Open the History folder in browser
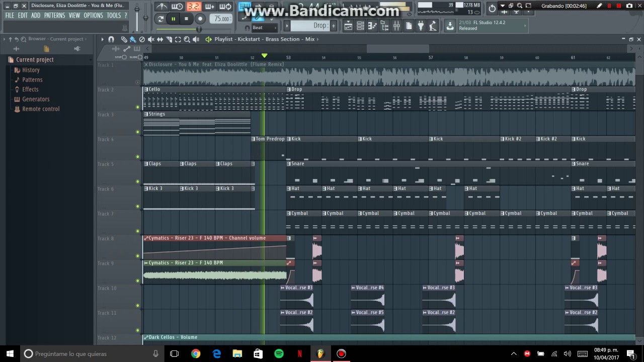Image resolution: width=644 pixels, height=362 pixels. (31, 70)
